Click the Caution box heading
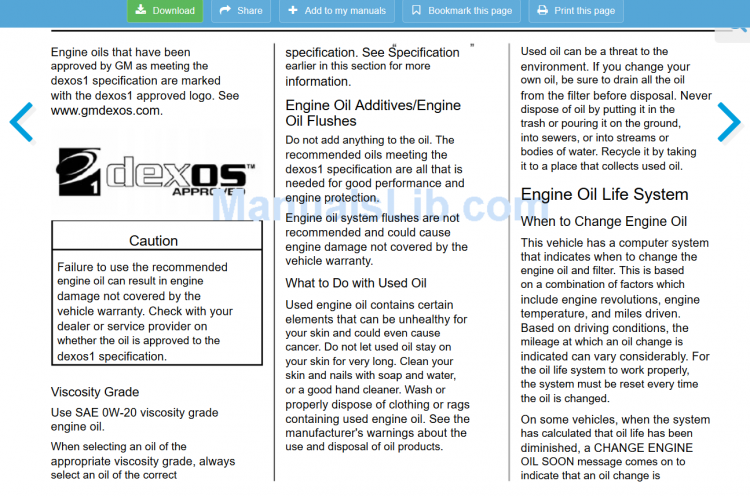The height and width of the screenshot is (496, 750). (x=154, y=241)
